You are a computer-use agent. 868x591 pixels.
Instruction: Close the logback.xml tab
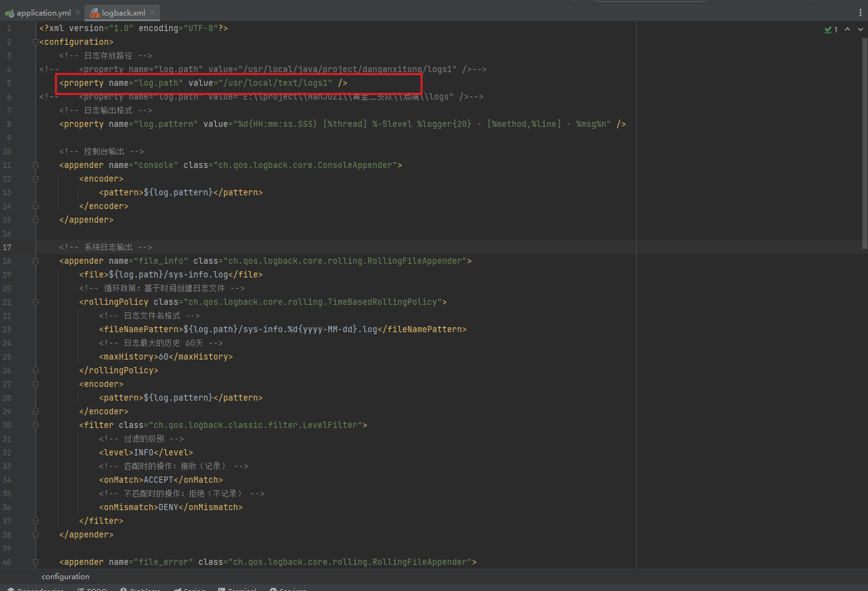[x=153, y=12]
